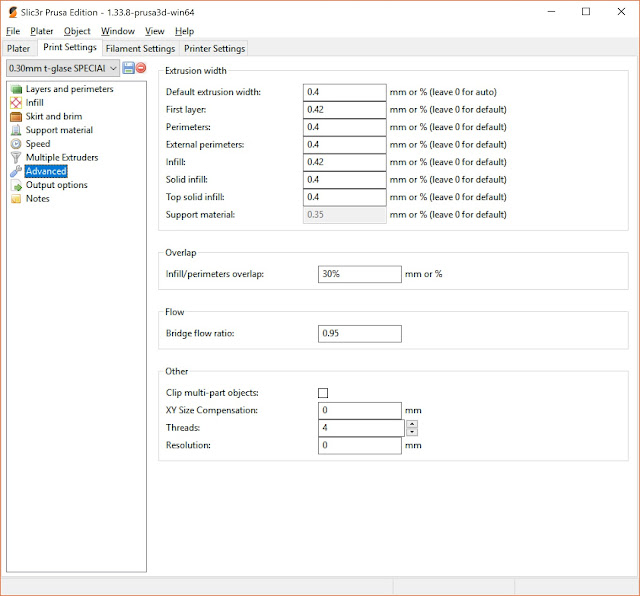
Task: Open the Infill settings page
Action: (x=35, y=103)
